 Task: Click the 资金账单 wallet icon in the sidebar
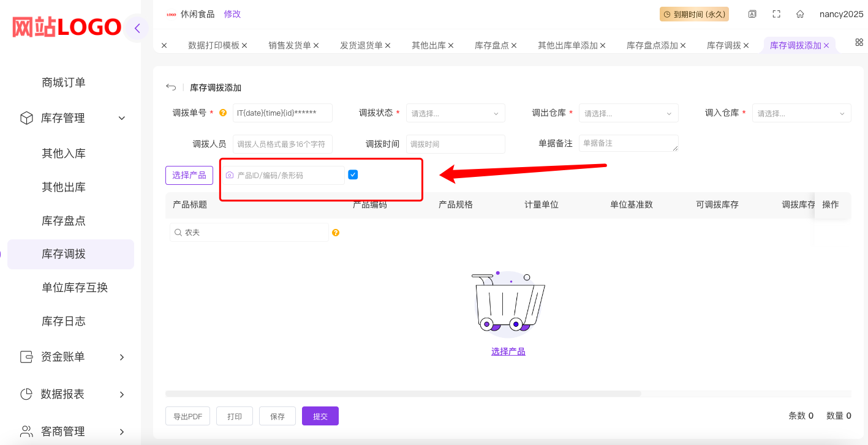point(26,357)
